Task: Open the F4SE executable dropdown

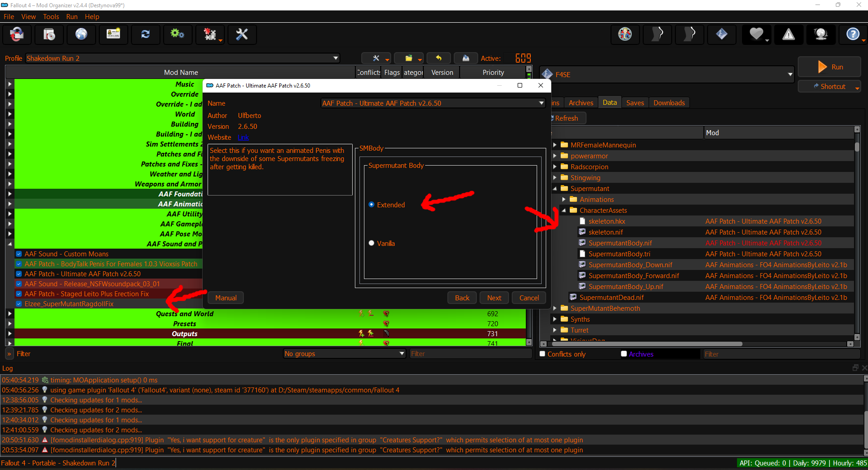Action: pyautogui.click(x=667, y=74)
